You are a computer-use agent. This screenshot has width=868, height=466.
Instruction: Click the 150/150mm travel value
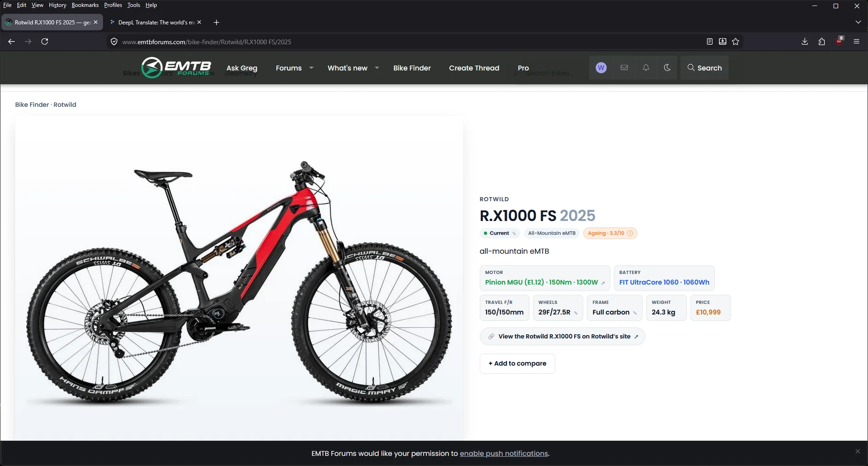504,312
